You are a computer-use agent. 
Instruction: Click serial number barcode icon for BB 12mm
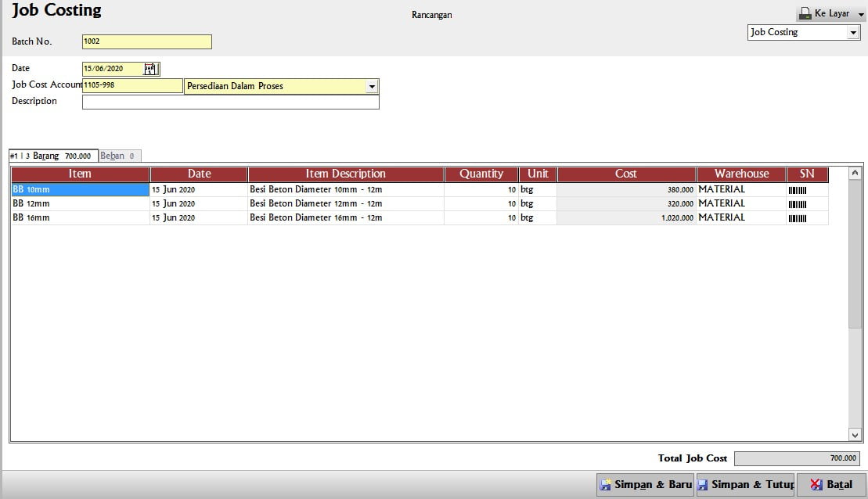[797, 204]
